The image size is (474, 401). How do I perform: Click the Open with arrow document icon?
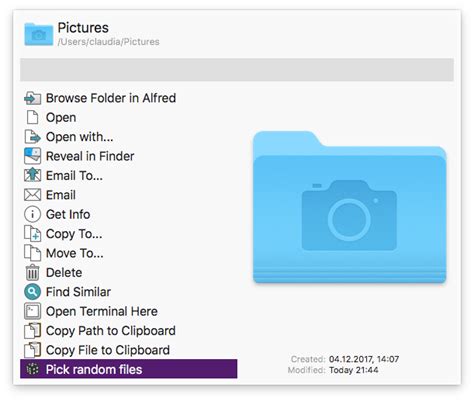click(x=33, y=137)
